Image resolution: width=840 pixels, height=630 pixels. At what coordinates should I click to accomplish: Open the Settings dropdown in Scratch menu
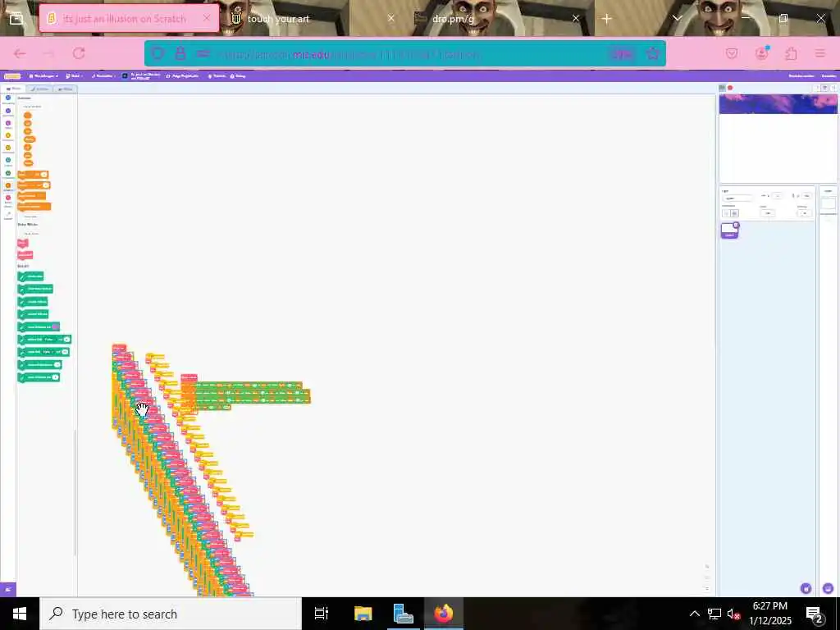(x=43, y=76)
